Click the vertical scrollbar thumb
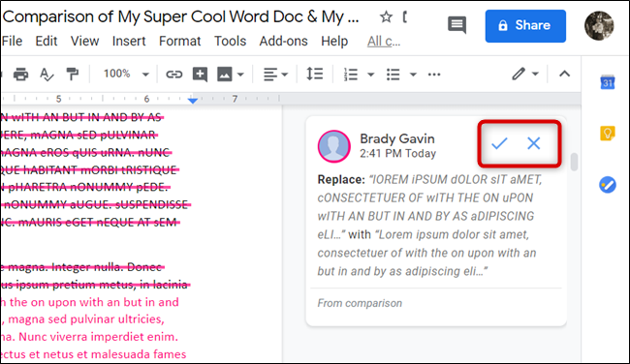Viewport: 630px width, 364px height. point(574,162)
